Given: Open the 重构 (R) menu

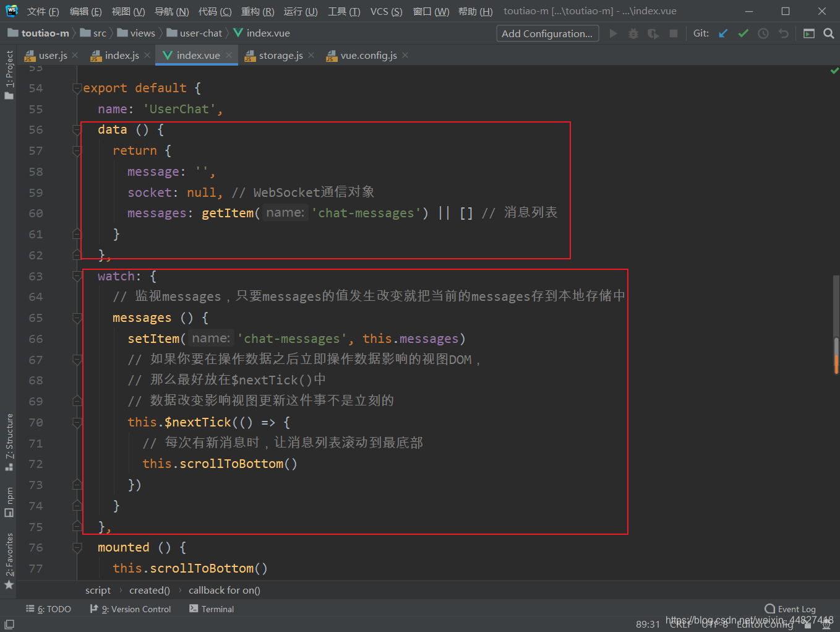Looking at the screenshot, I should [x=257, y=11].
